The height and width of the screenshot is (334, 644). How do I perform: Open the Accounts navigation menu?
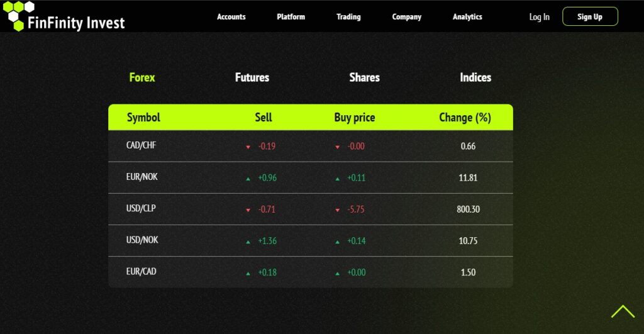click(231, 17)
